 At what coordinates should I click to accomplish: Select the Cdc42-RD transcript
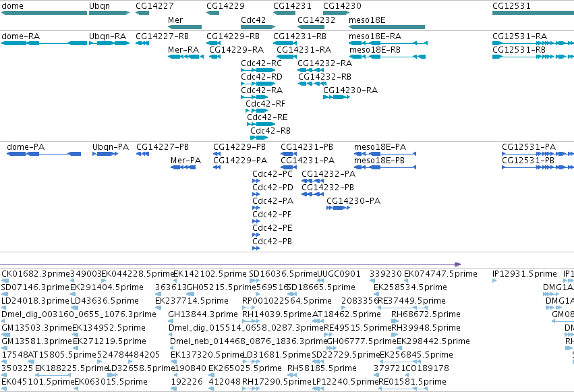258,84
